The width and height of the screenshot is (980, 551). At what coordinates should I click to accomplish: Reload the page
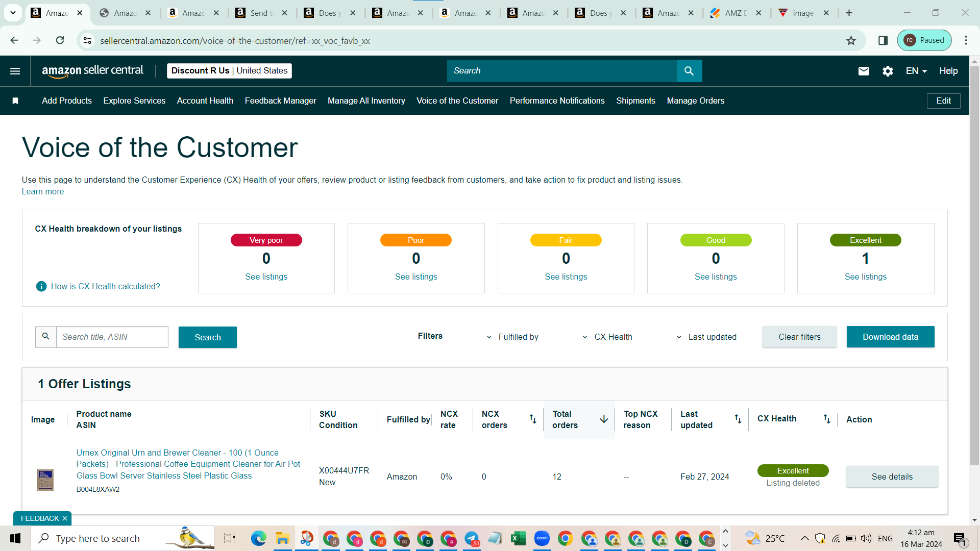point(60,40)
